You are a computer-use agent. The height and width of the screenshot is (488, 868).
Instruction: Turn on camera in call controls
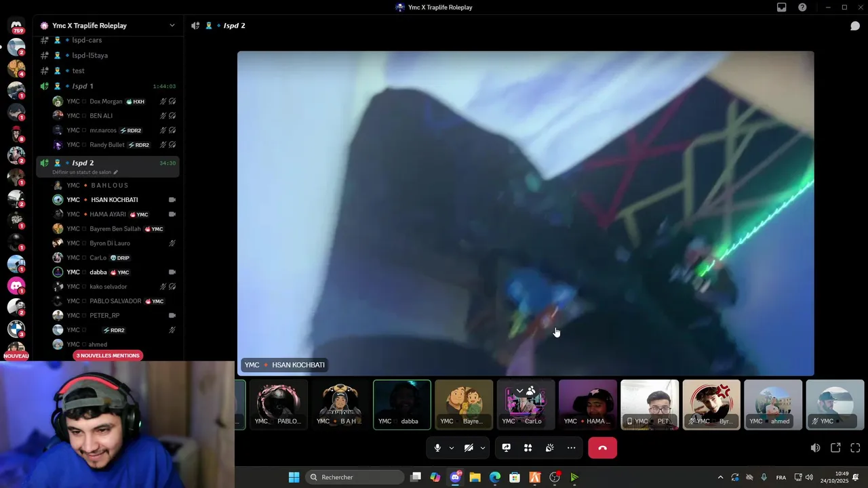pos(469,448)
